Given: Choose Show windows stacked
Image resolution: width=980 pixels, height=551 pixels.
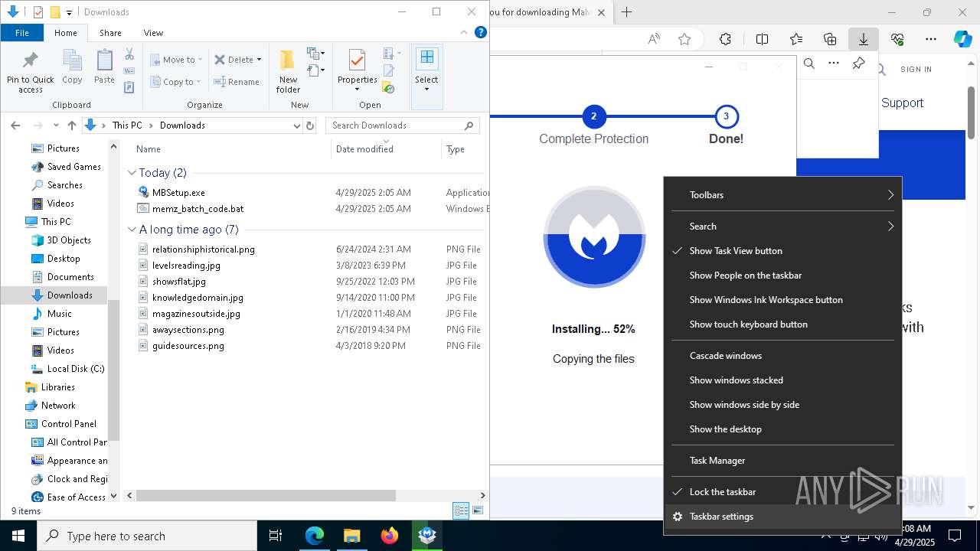Looking at the screenshot, I should [782, 380].
